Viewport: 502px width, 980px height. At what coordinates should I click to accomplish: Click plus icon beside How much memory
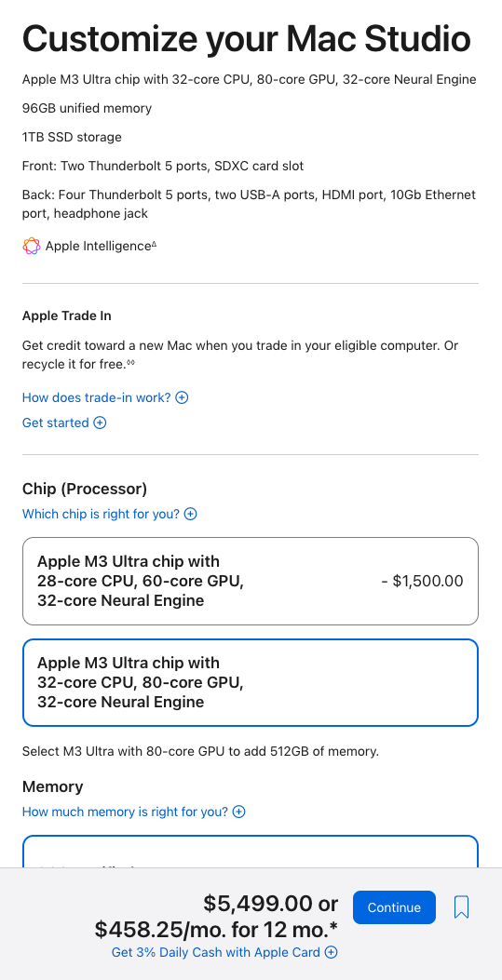(238, 812)
